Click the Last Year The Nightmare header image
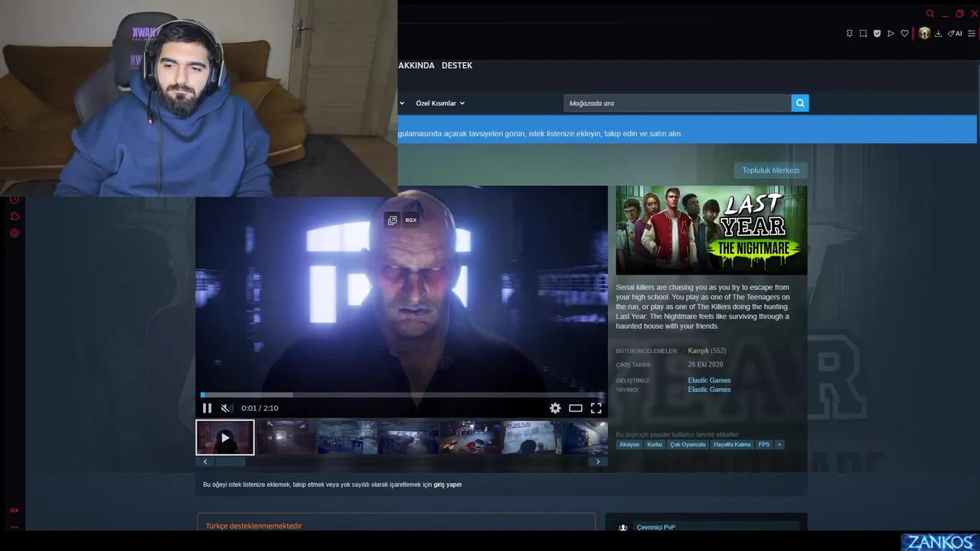 (x=711, y=230)
